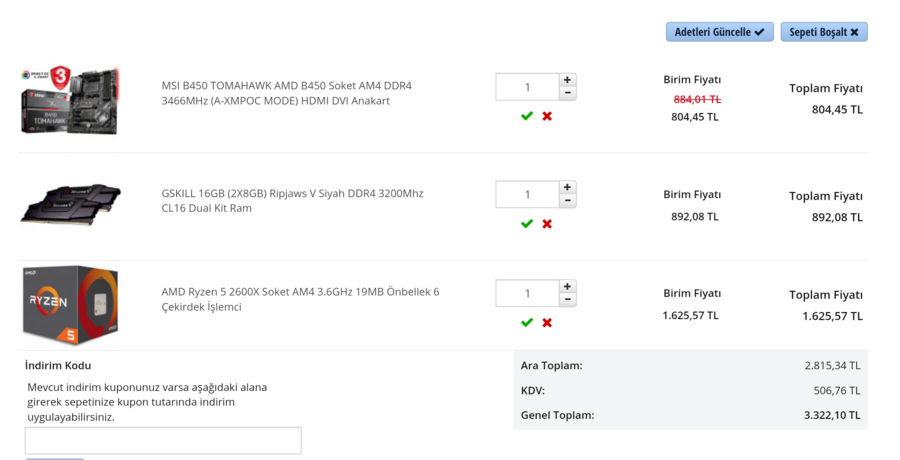The width and height of the screenshot is (900, 460).
Task: Remove MSI B450 TOMAHAWK with red X
Action: click(547, 116)
